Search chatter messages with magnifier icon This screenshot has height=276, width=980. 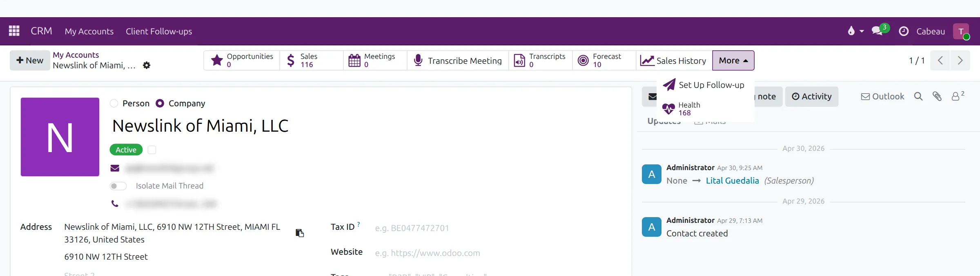click(x=918, y=96)
